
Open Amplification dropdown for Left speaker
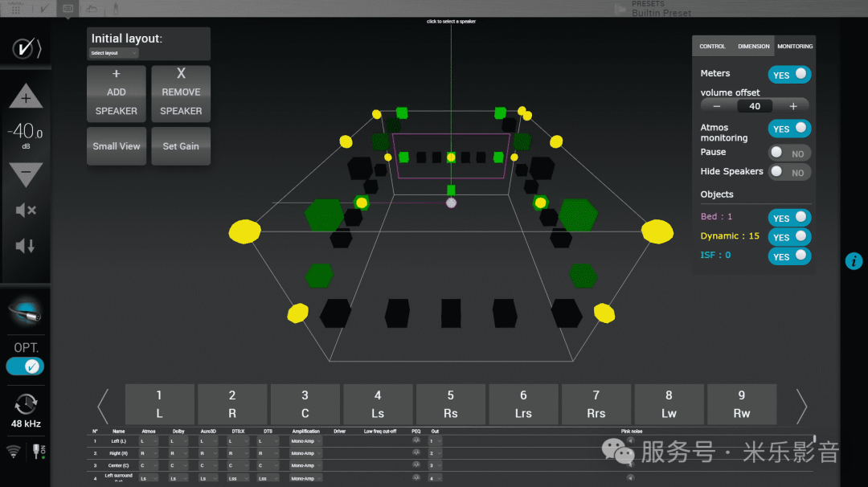tap(305, 441)
